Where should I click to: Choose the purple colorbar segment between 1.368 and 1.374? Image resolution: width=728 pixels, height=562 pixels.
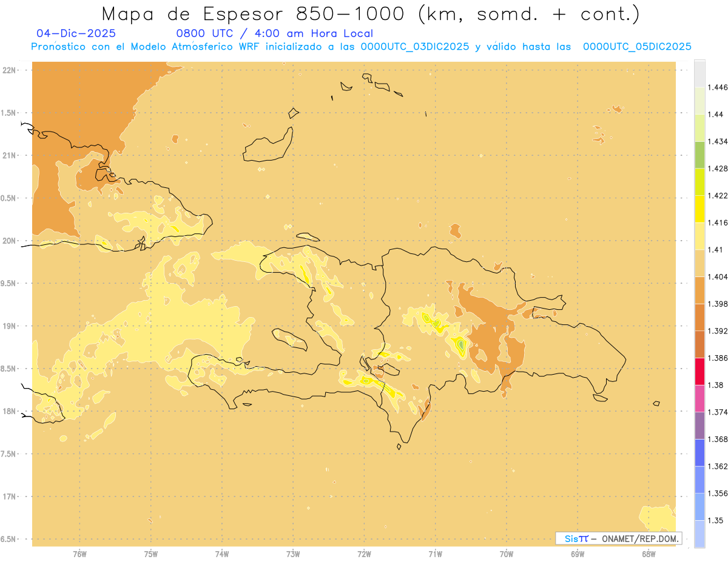(x=699, y=426)
